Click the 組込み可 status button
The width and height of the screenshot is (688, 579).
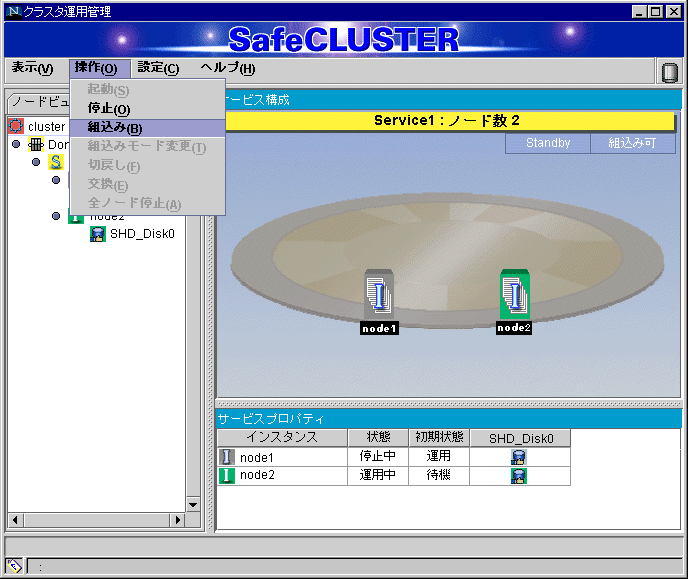[x=632, y=143]
